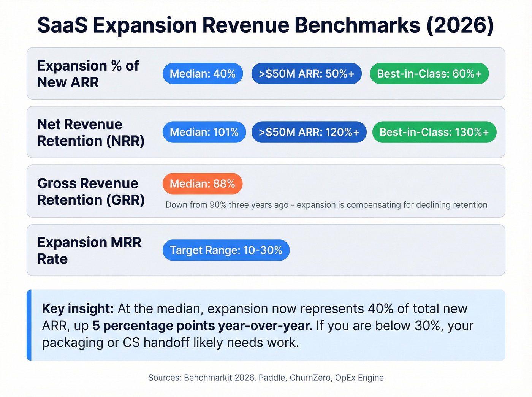The width and height of the screenshot is (532, 397).
Task: Click the GRR decline explanation note
Action: click(x=326, y=205)
